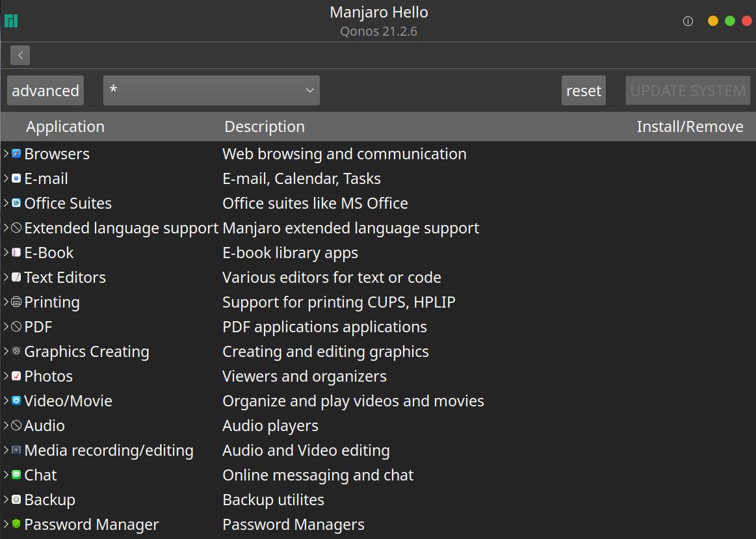This screenshot has width=756, height=539.
Task: Click the Browsers category icon
Action: click(x=16, y=154)
